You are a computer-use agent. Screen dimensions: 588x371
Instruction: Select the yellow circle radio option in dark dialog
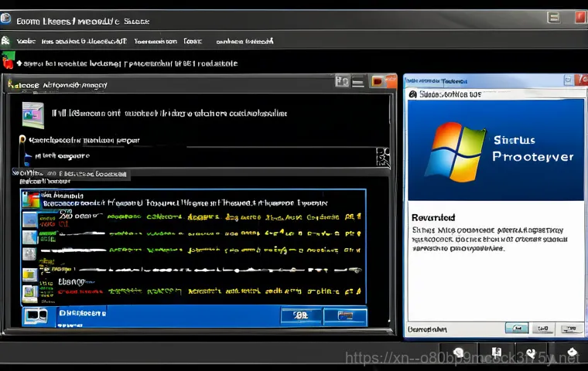pyautogui.click(x=22, y=141)
